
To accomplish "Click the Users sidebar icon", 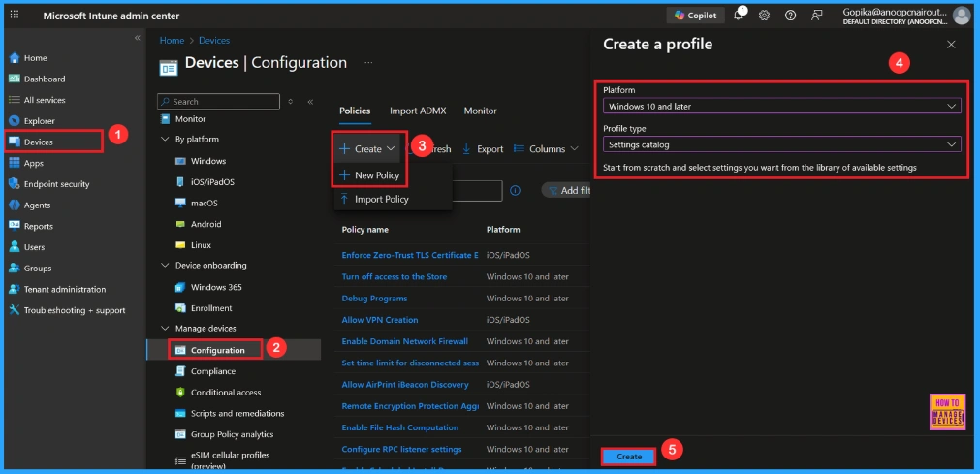I will tap(15, 247).
